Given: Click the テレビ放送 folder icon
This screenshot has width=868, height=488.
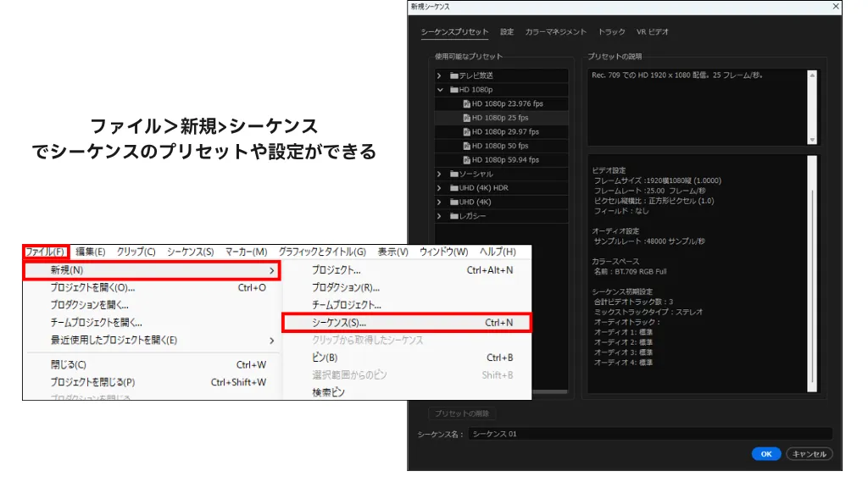Looking at the screenshot, I should [454, 75].
